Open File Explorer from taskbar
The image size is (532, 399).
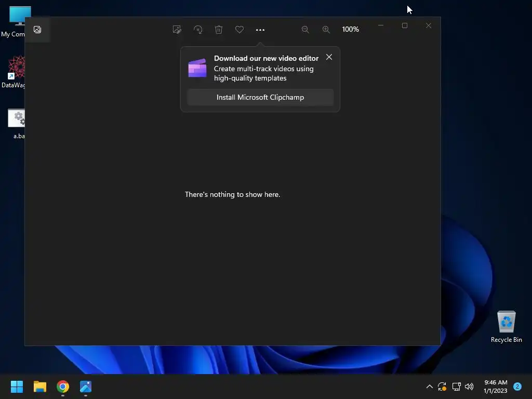[x=39, y=387]
